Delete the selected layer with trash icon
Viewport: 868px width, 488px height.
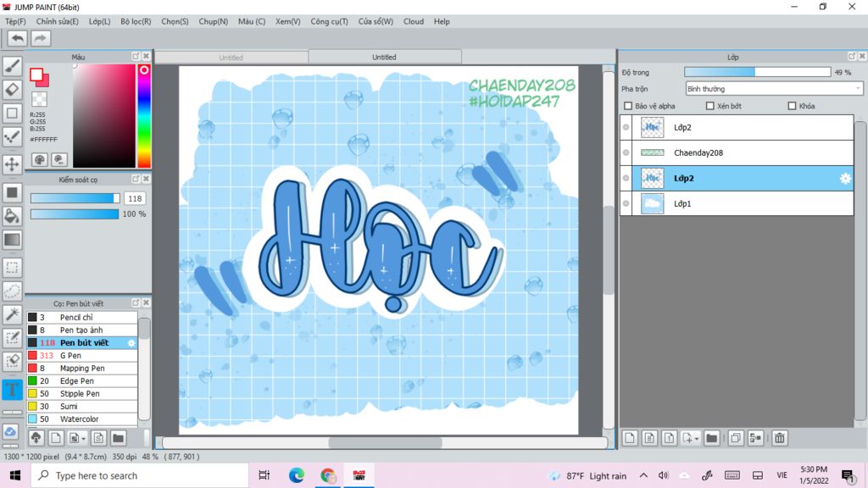(780, 438)
